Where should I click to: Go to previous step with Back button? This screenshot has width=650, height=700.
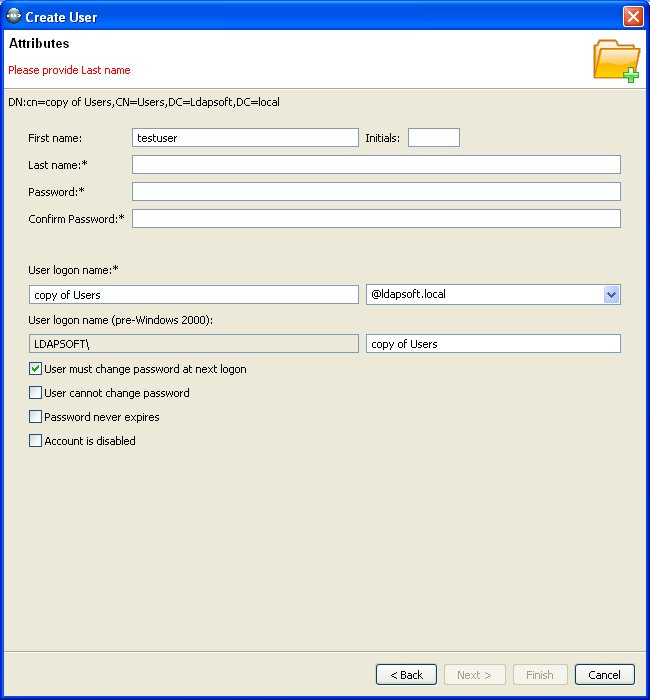tap(406, 675)
